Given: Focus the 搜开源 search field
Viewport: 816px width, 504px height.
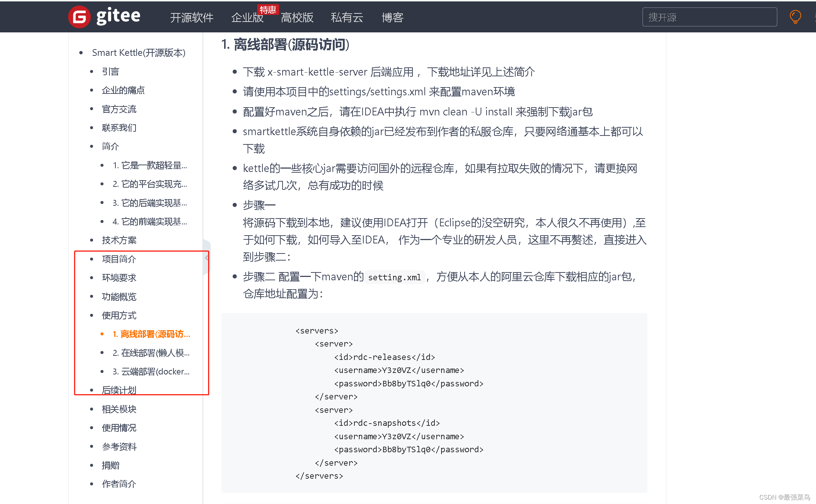Looking at the screenshot, I should [710, 17].
